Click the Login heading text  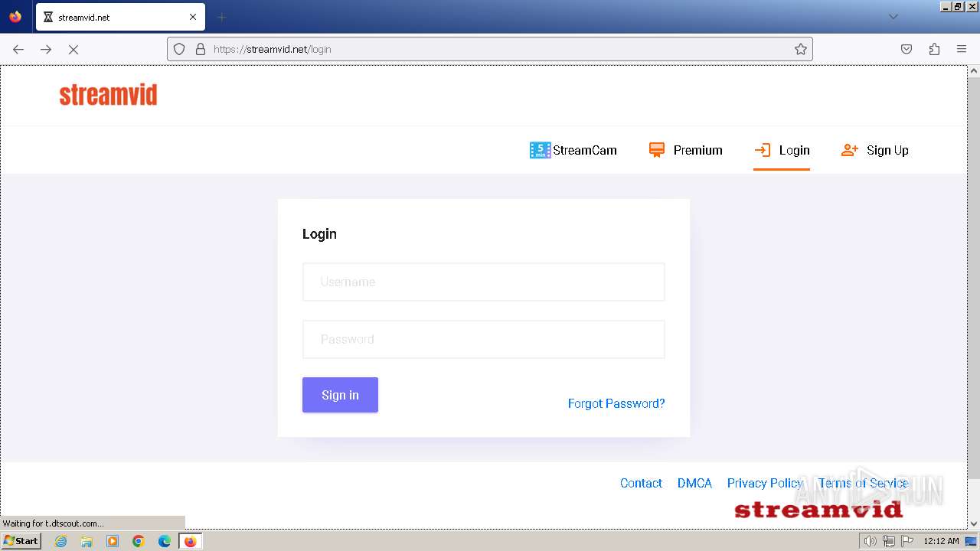(x=319, y=234)
